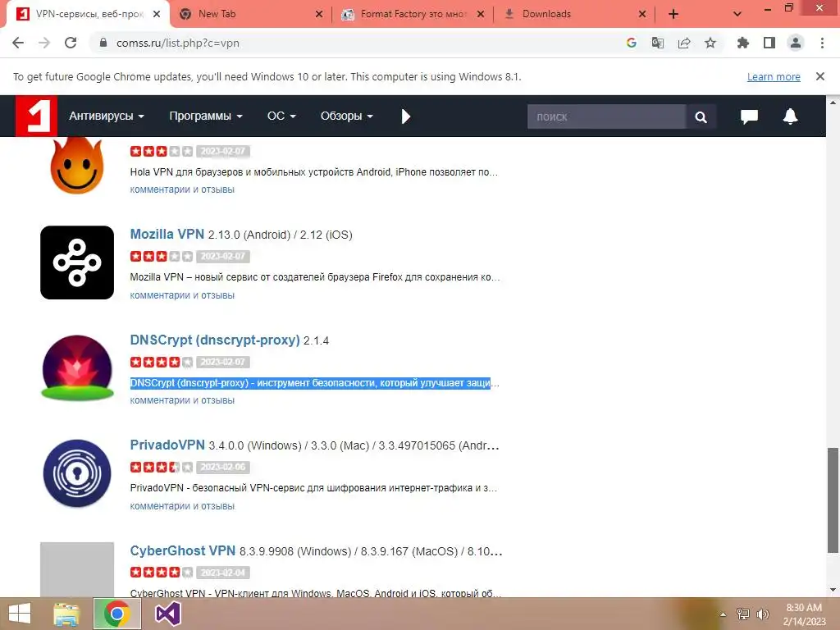Open the Mozilla VPN title link

point(167,234)
